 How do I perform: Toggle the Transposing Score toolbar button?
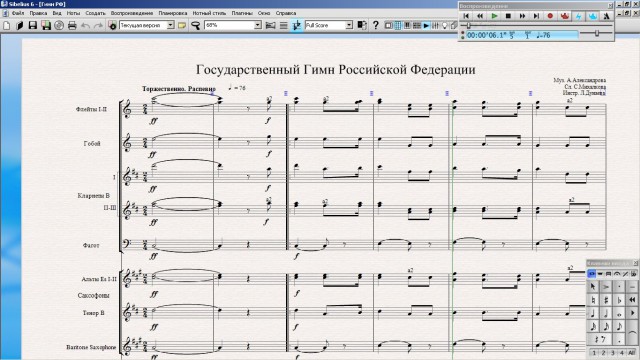(x=297, y=25)
